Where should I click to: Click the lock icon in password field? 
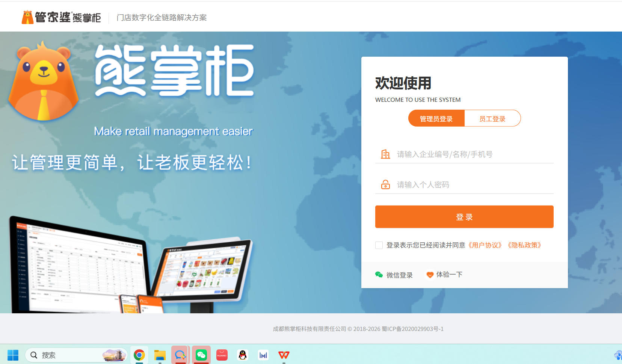[385, 184]
